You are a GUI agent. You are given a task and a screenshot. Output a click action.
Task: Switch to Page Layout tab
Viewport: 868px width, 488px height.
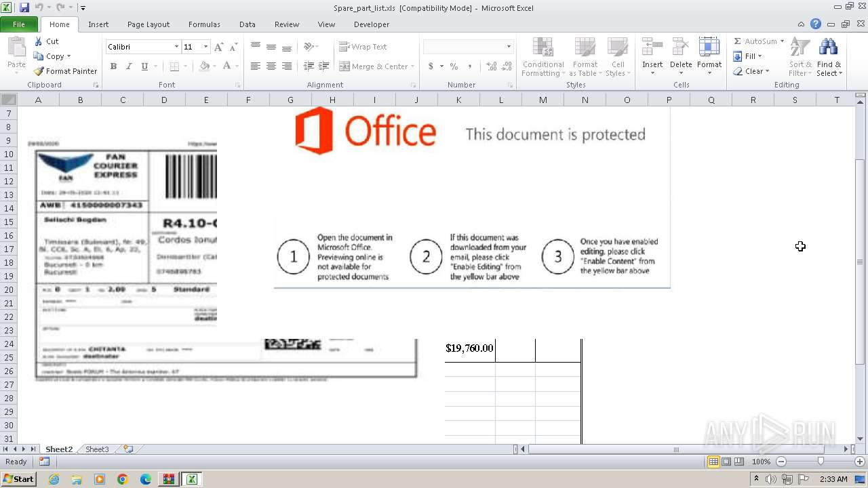(x=149, y=24)
